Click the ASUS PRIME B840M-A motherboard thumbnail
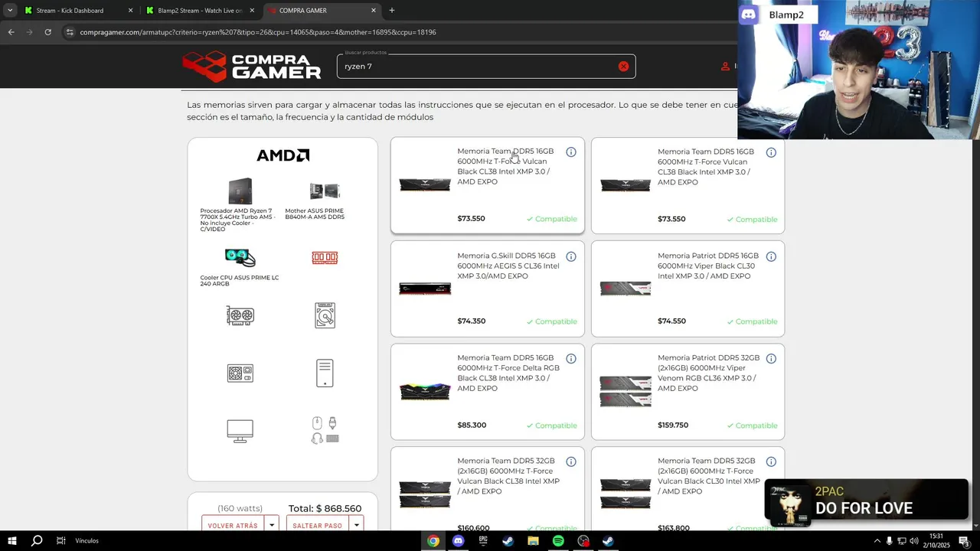Viewport: 980px width, 551px height. pos(325,191)
